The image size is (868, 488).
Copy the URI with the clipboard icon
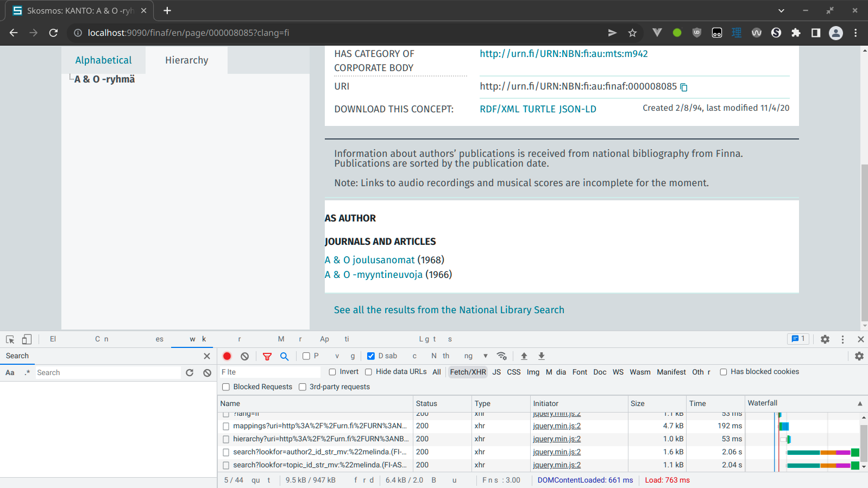pos(684,87)
